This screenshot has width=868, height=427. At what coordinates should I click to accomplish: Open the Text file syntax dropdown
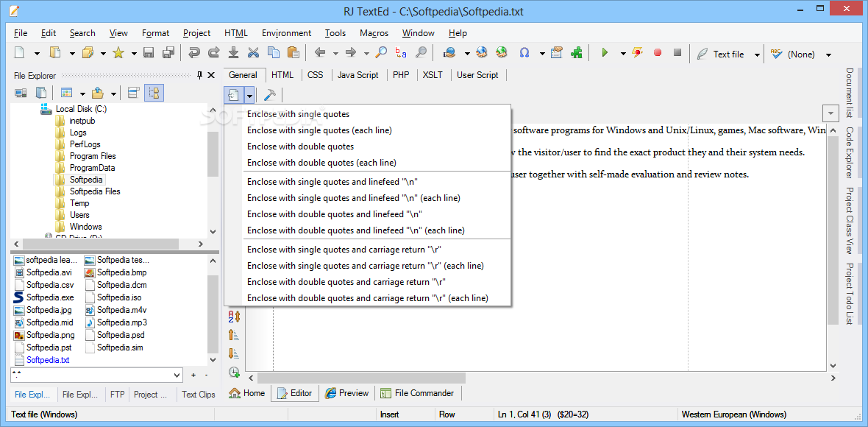click(x=757, y=54)
